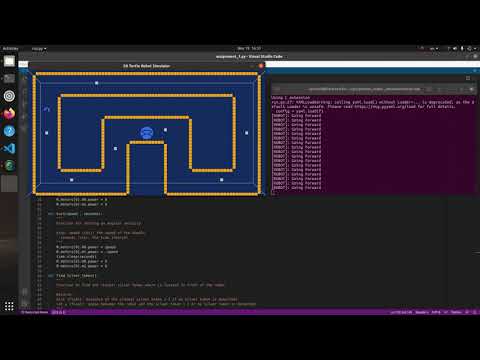The width and height of the screenshot is (480, 360).
Task: Click the Spaces indentation status item
Action: 422,312
